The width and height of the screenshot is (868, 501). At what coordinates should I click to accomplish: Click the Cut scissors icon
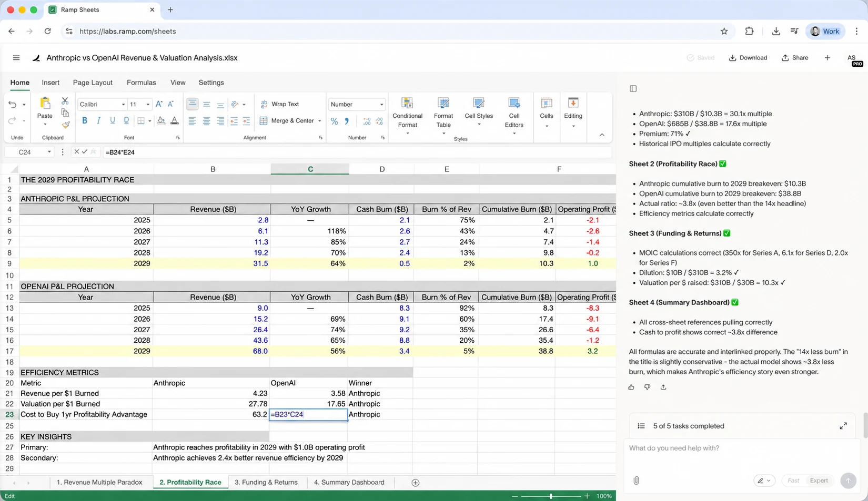65,100
